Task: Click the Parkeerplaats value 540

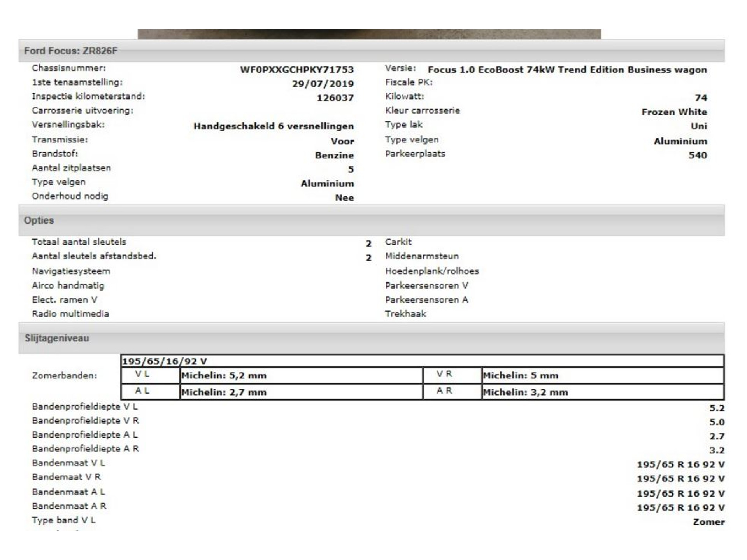Action: click(x=698, y=155)
